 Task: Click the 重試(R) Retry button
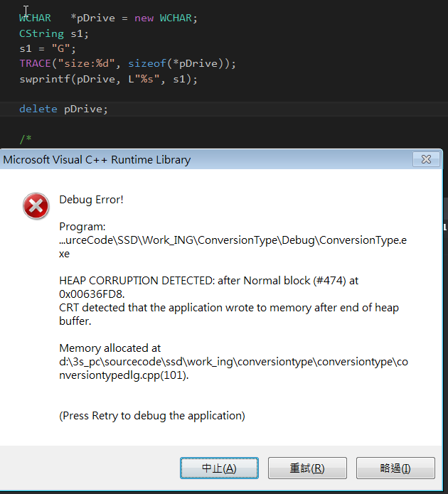[307, 468]
